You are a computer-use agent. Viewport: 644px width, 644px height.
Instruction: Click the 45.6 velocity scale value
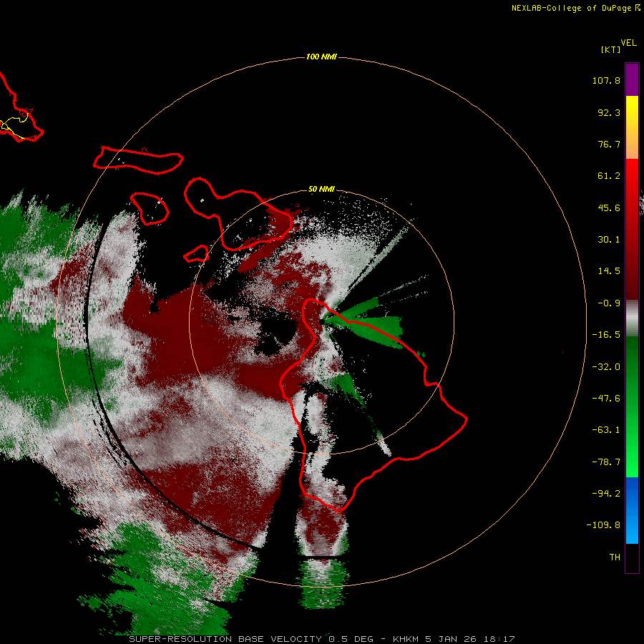coord(609,208)
